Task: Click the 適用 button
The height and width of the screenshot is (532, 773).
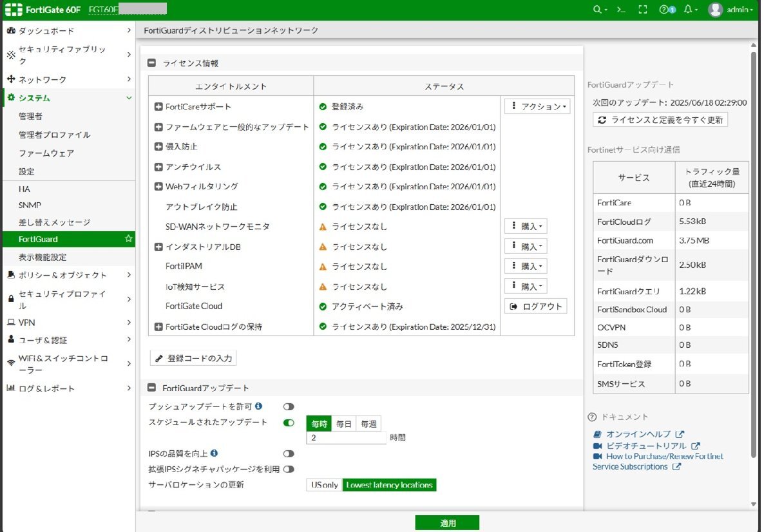Action: click(447, 523)
